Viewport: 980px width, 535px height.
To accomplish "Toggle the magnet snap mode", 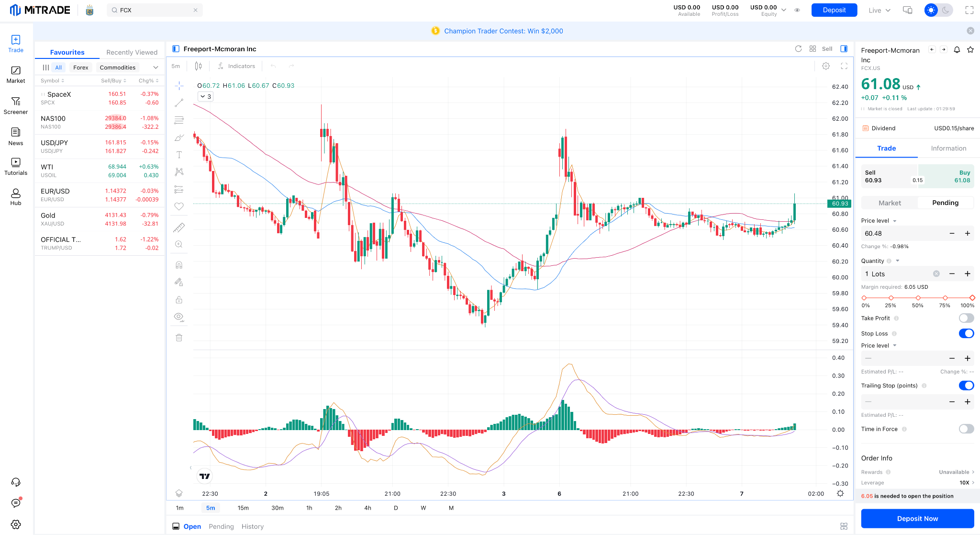I will [x=179, y=265].
